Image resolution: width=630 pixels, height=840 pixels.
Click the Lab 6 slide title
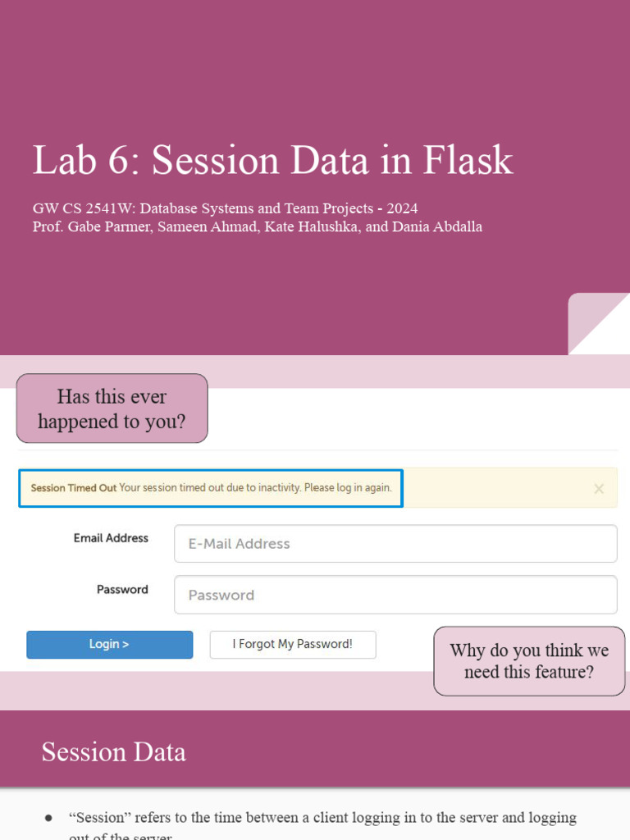point(272,160)
